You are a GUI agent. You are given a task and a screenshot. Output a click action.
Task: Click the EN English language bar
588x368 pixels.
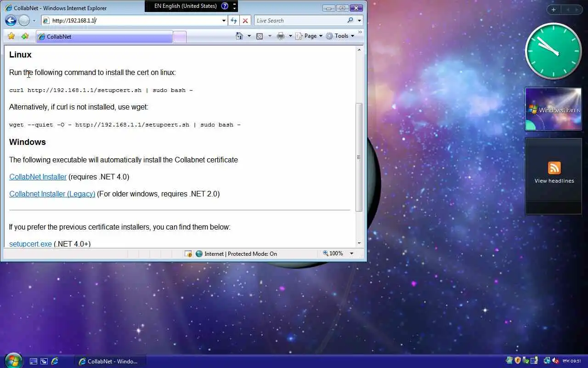pos(185,6)
